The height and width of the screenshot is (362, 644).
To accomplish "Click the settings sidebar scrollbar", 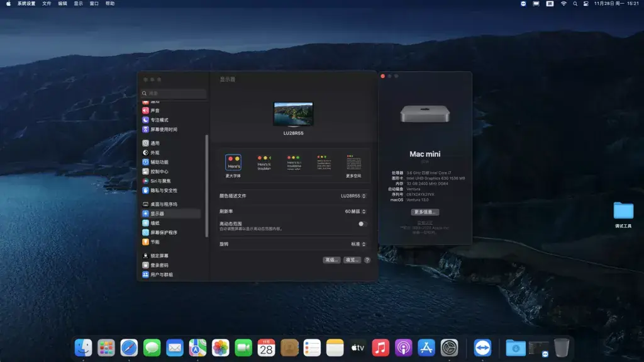I will [x=206, y=186].
